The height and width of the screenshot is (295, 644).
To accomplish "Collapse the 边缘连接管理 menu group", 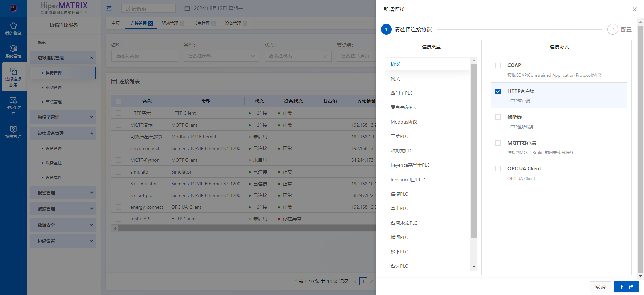I will (x=63, y=58).
